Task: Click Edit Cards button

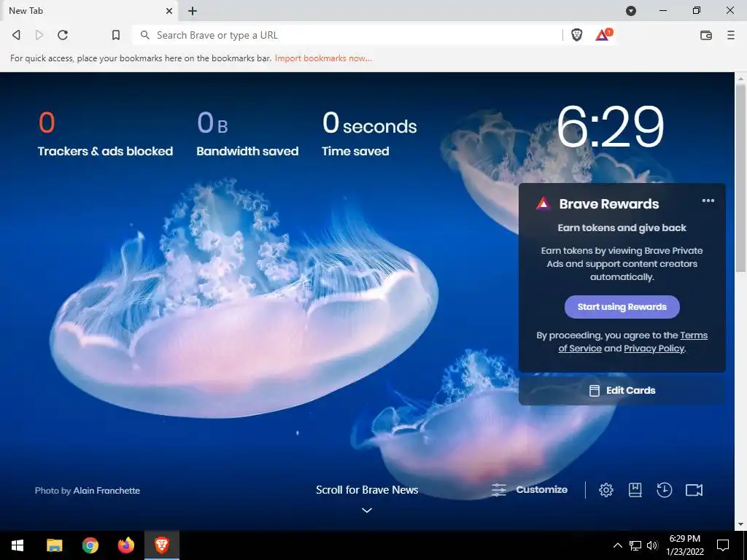Action: pyautogui.click(x=622, y=391)
